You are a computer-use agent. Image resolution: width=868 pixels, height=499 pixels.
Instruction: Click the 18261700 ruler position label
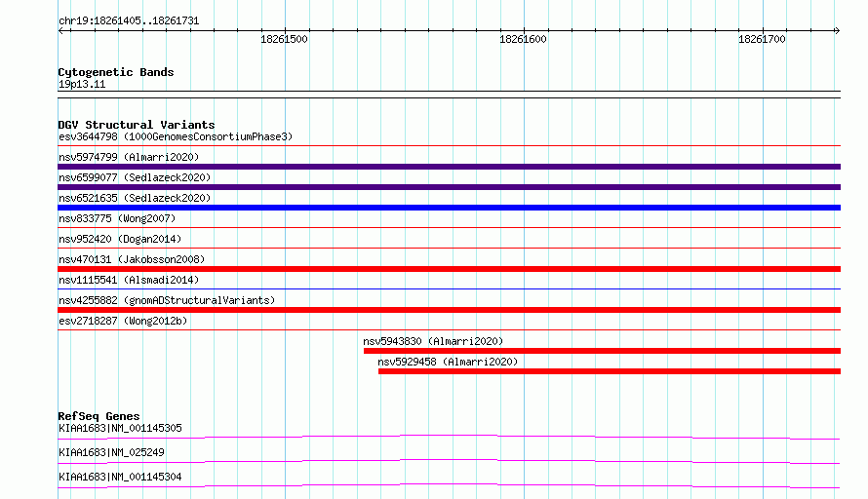(x=762, y=39)
